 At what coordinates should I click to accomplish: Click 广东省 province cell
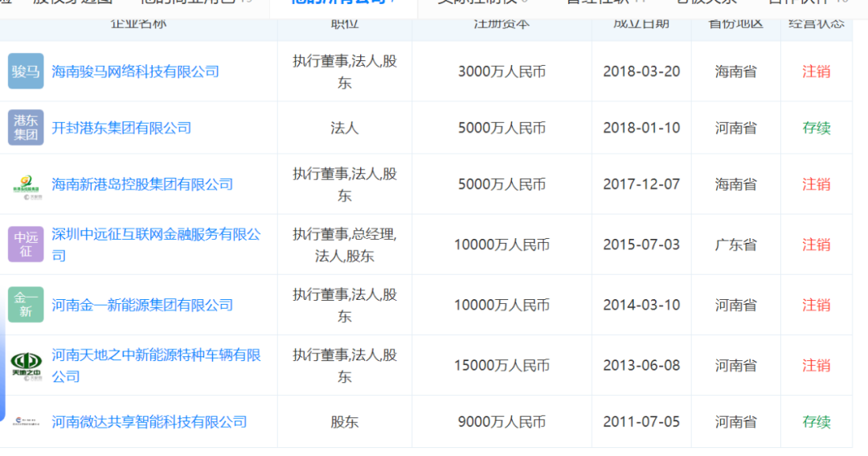pyautogui.click(x=735, y=245)
